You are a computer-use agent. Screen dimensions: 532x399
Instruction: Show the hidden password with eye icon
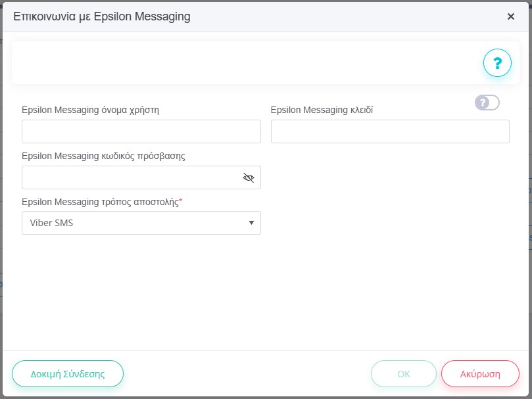pos(248,177)
